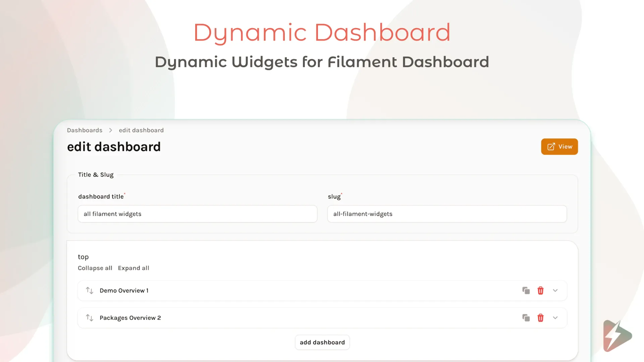Duplicate the Packages Overview 2 widget
Screen dimensions: 644x362
526,317
